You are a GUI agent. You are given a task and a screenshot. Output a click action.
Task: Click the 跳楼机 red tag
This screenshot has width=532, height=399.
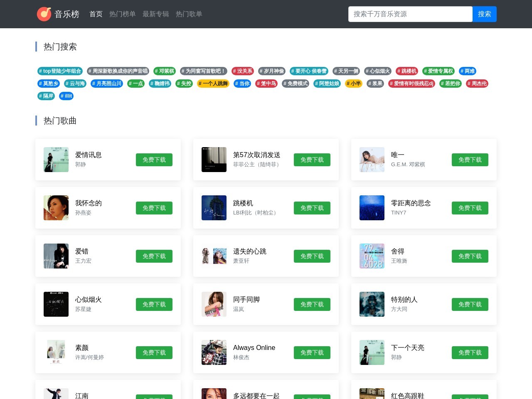coord(407,71)
